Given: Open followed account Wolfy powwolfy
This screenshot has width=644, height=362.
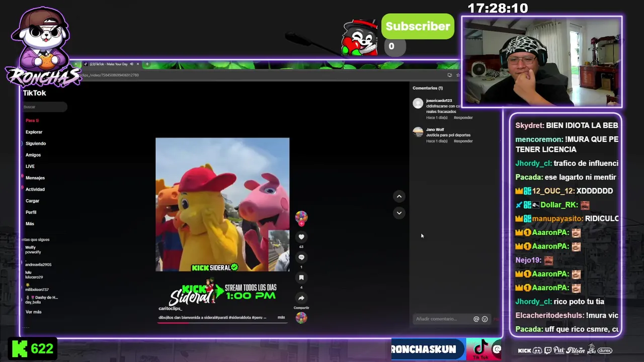Looking at the screenshot, I should [x=33, y=250].
